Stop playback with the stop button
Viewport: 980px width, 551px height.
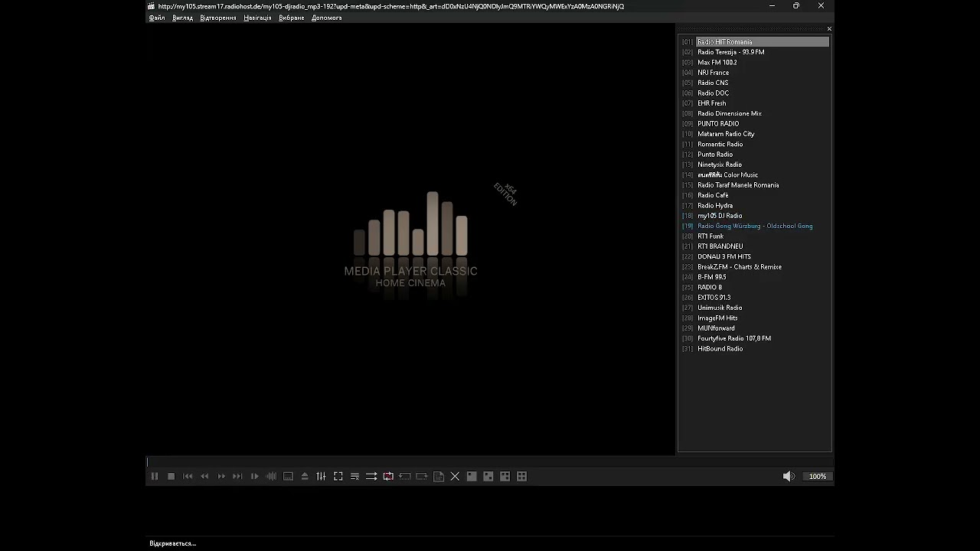171,476
